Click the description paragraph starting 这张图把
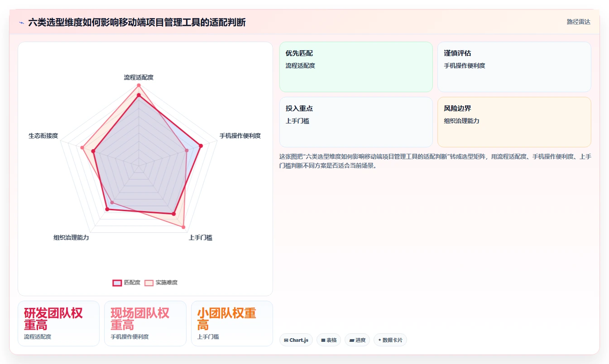Screen dimensions: 609x364 pyautogui.click(x=435, y=161)
